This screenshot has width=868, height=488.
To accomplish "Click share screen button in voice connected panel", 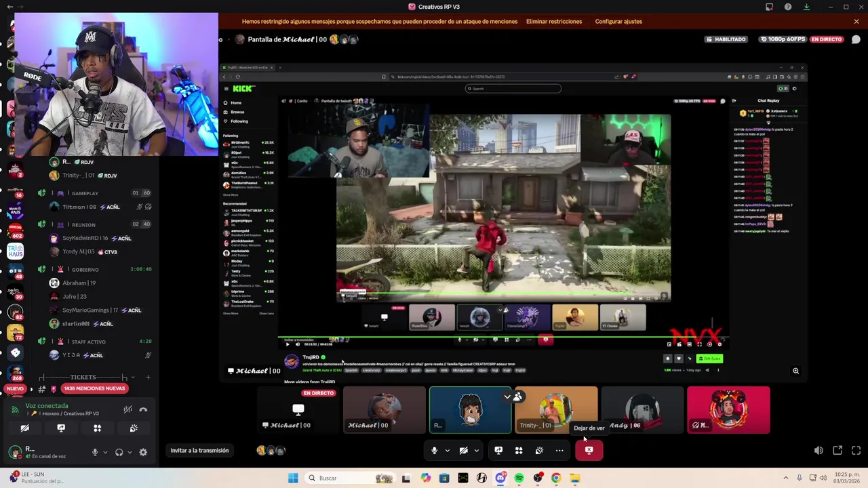I will click(61, 428).
